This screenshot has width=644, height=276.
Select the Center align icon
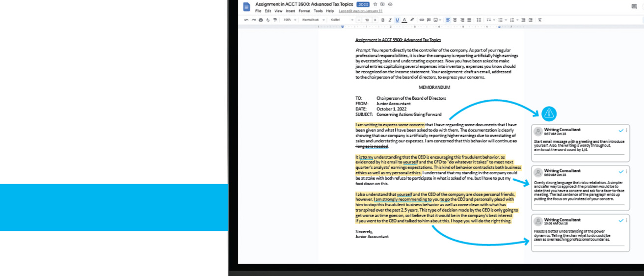tap(455, 20)
